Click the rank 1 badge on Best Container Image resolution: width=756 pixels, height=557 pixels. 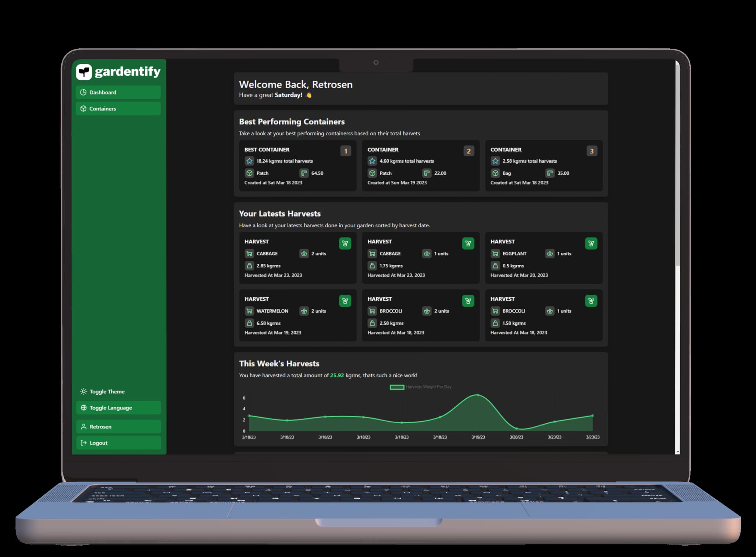pos(346,151)
